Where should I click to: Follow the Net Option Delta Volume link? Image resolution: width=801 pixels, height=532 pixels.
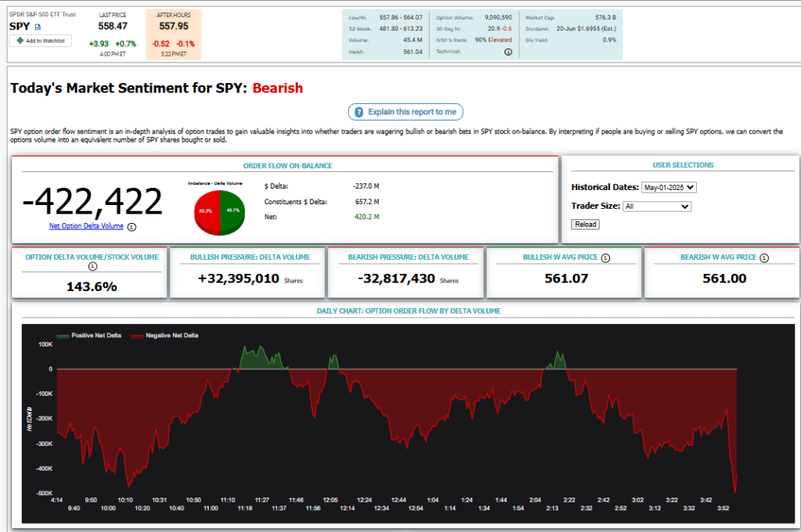(x=86, y=226)
